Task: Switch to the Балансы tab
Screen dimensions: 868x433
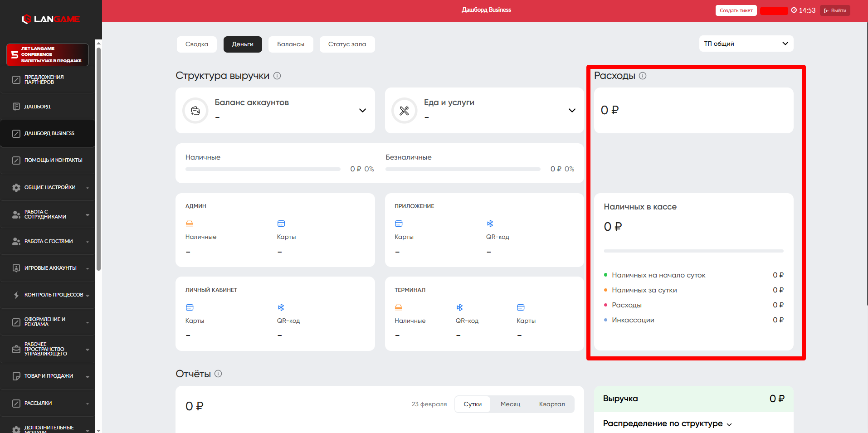Action: pos(291,44)
